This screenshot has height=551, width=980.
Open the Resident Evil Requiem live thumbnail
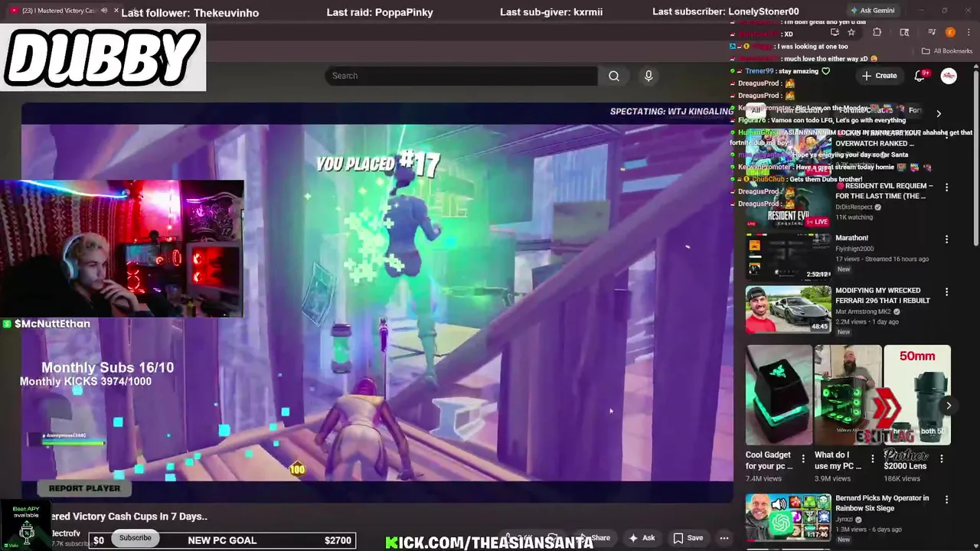coord(788,204)
